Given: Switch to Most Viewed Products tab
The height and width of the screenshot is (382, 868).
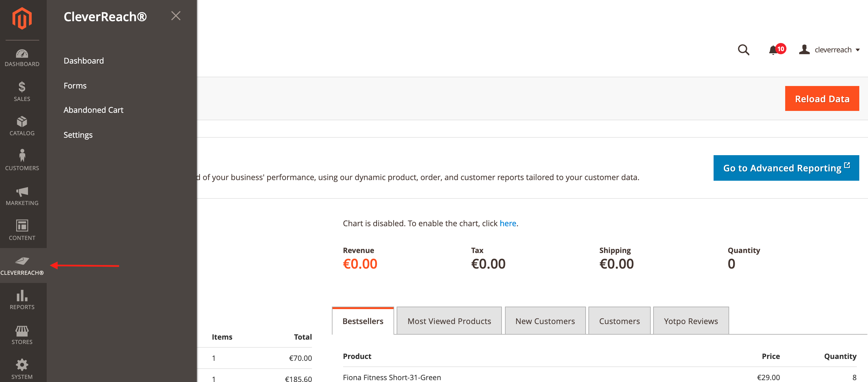Looking at the screenshot, I should coord(449,321).
